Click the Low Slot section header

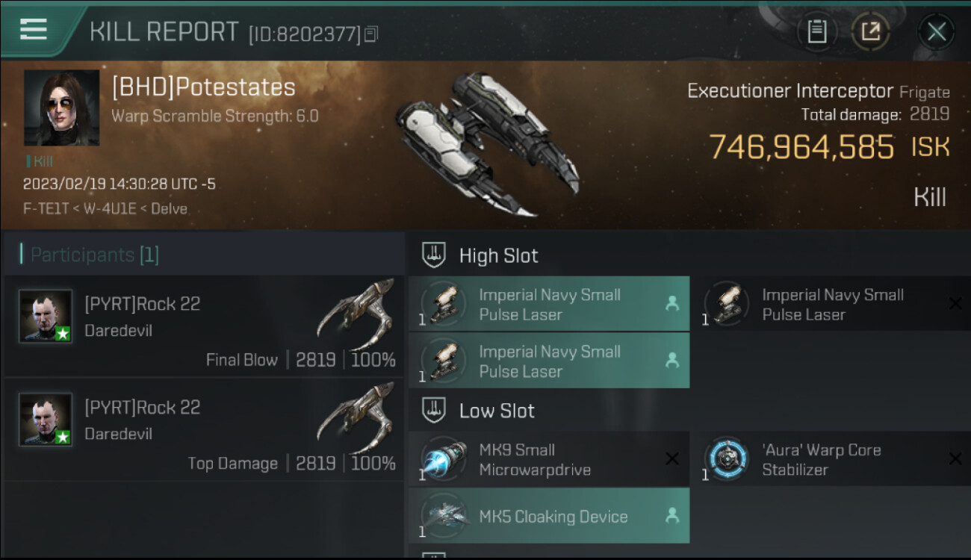tap(497, 411)
